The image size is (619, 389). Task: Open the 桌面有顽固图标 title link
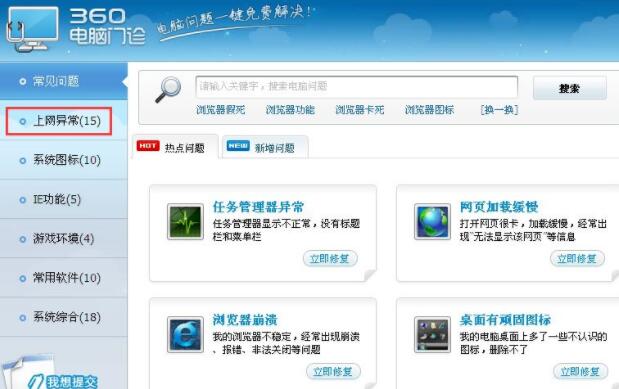tap(505, 320)
